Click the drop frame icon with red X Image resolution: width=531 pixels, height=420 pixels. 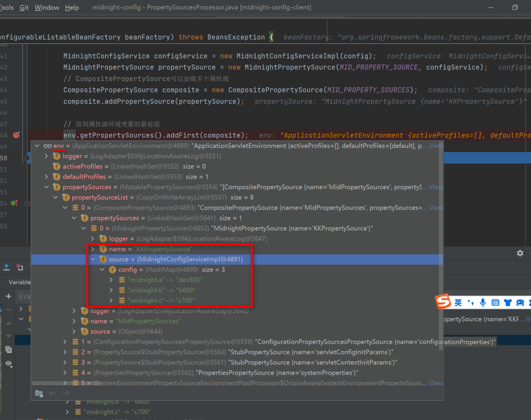click(x=20, y=267)
